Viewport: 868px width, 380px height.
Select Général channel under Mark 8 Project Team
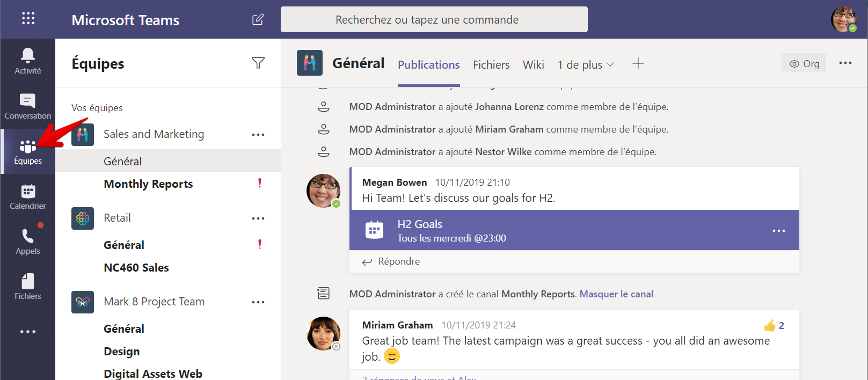124,329
